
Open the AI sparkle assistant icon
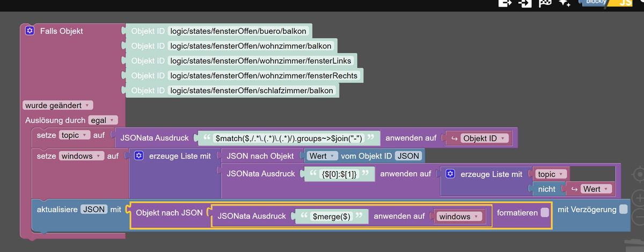pos(565,3)
